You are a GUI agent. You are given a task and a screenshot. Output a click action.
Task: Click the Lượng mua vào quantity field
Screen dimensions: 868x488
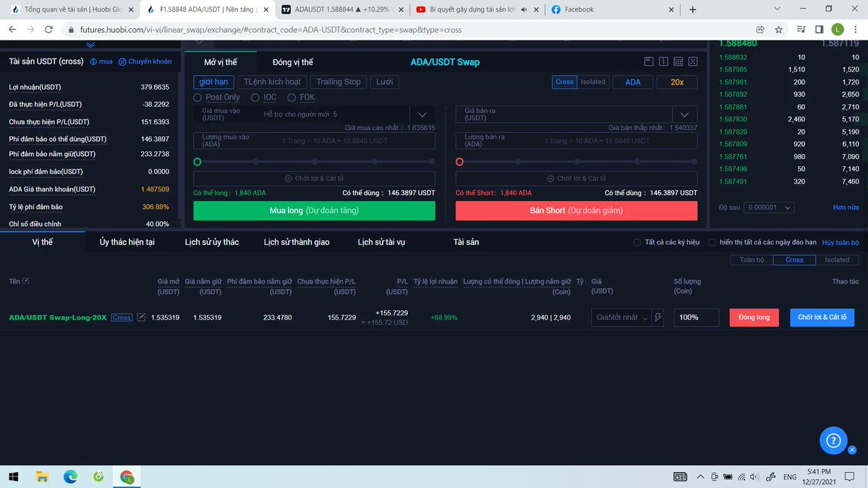click(x=314, y=141)
